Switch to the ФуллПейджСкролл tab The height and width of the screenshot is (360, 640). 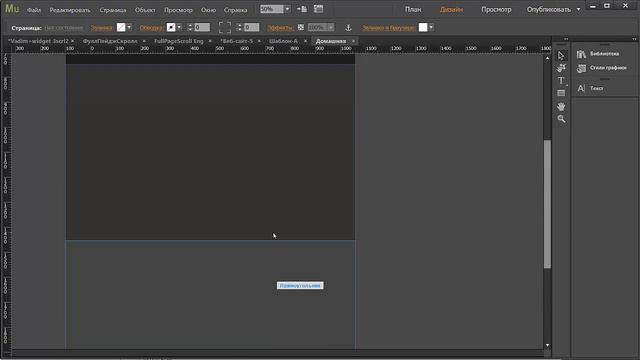pyautogui.click(x=110, y=41)
